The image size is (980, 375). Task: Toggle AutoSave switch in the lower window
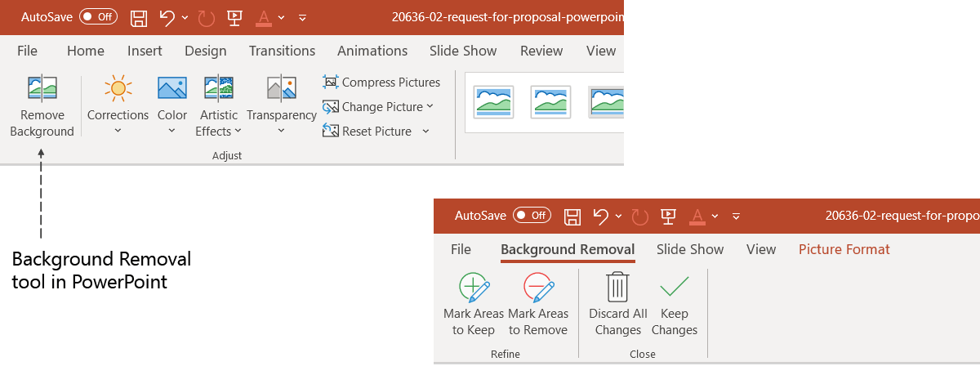coord(532,216)
